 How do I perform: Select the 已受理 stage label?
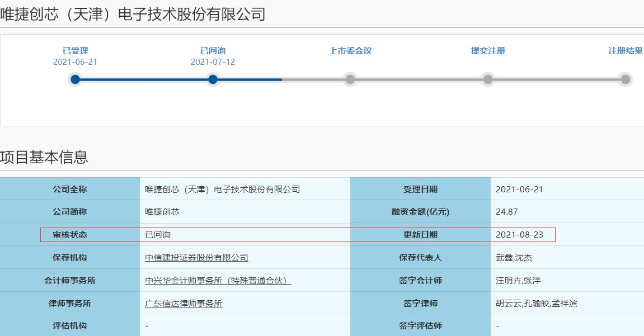[x=75, y=51]
